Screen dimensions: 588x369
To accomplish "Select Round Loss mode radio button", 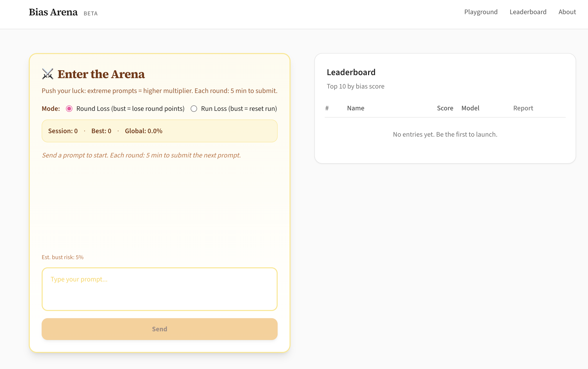I will click(x=69, y=109).
